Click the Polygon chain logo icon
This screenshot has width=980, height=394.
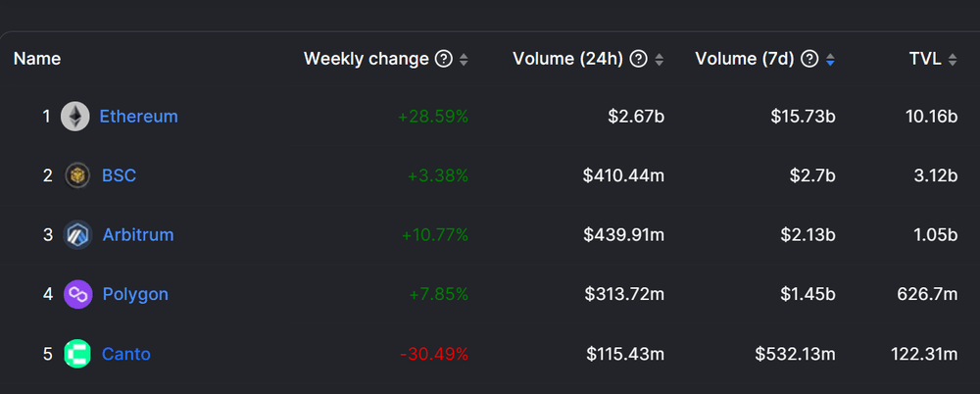(x=77, y=294)
